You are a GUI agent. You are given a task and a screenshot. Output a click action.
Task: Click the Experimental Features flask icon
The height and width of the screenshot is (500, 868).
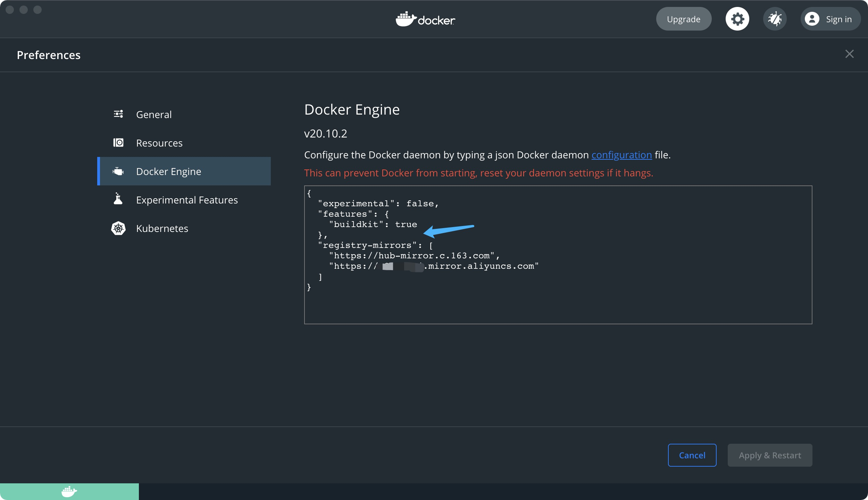(x=118, y=199)
